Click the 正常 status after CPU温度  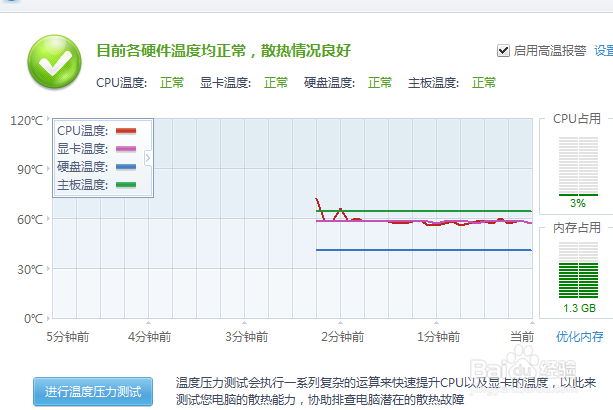172,83
